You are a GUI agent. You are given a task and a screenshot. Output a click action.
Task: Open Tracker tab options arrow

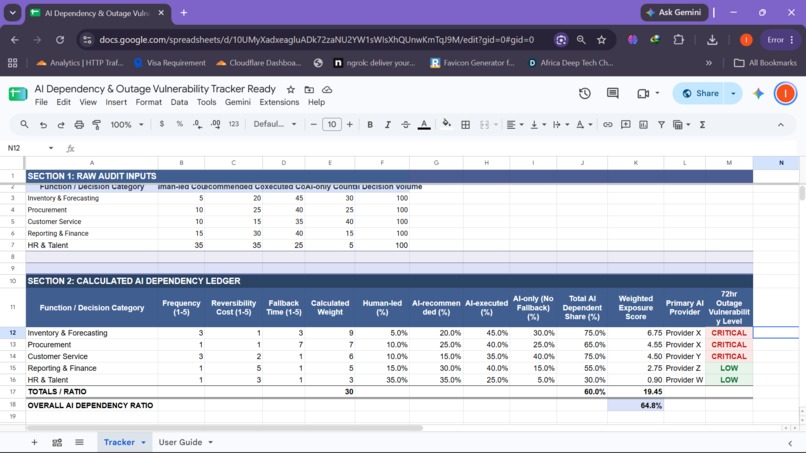(x=143, y=442)
